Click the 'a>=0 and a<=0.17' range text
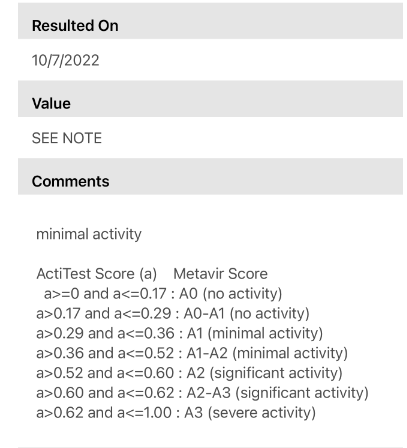Image resolution: width=407 pixels, height=448 pixels. point(105,294)
